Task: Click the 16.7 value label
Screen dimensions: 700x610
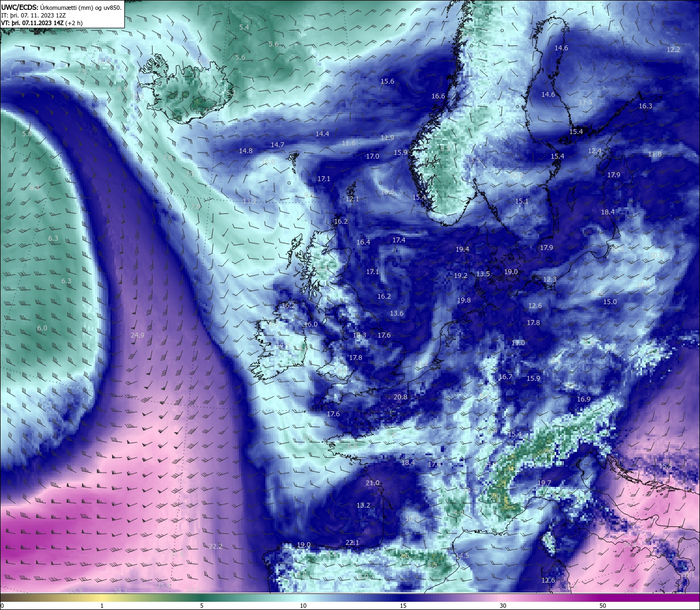Action: pos(505,377)
